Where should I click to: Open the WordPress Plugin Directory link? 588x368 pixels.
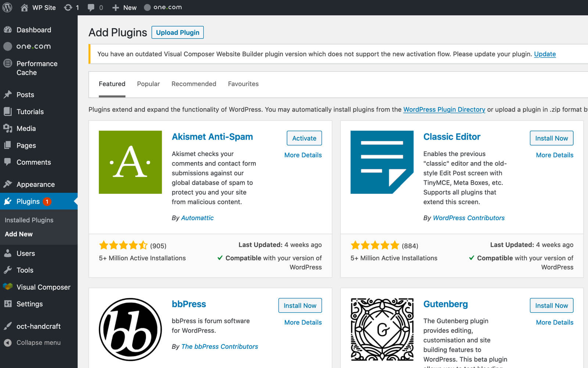[444, 109]
